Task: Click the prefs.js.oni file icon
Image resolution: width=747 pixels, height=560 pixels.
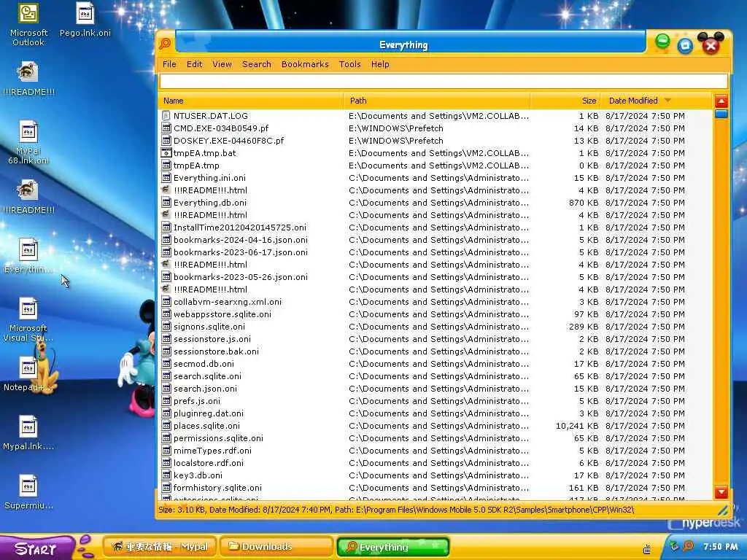Action: point(166,401)
